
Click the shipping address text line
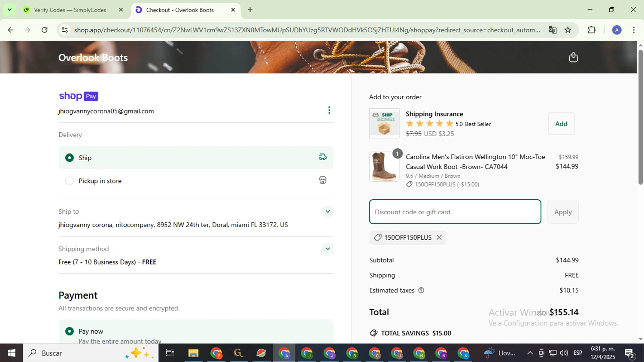(173, 225)
